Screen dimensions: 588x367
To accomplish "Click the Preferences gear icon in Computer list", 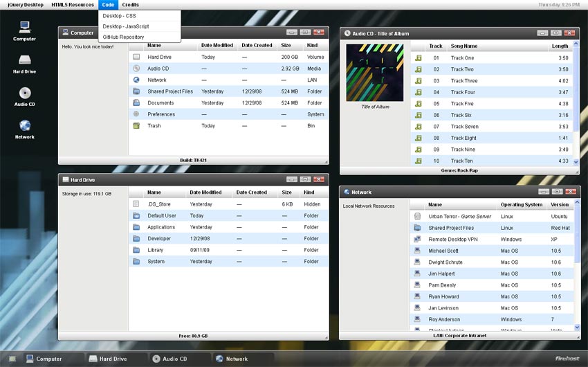I will (x=136, y=114).
